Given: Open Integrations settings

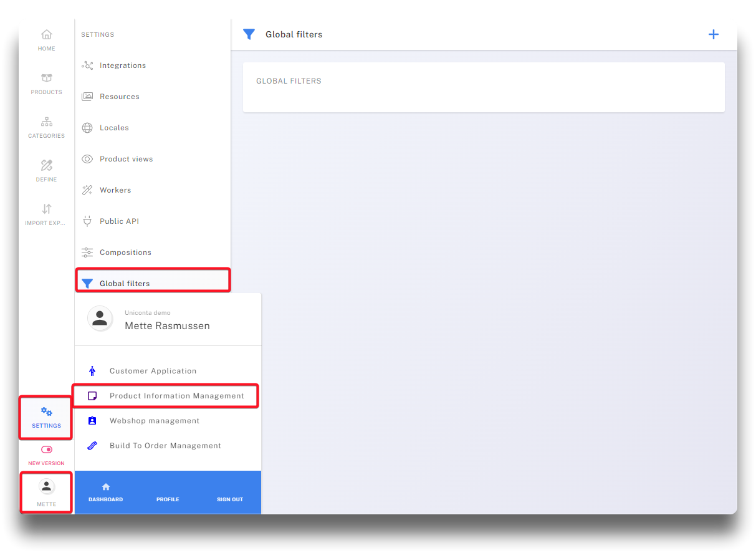Looking at the screenshot, I should tap(122, 65).
